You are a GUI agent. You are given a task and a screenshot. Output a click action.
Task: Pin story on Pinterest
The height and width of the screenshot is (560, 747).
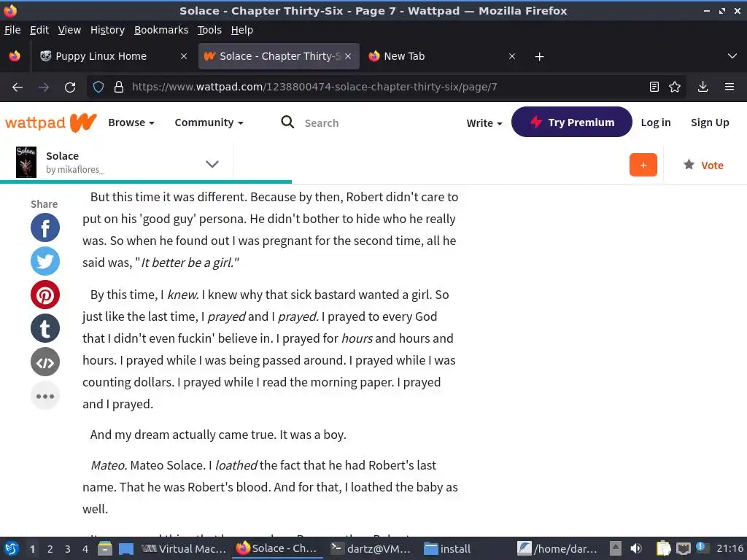pyautogui.click(x=45, y=295)
